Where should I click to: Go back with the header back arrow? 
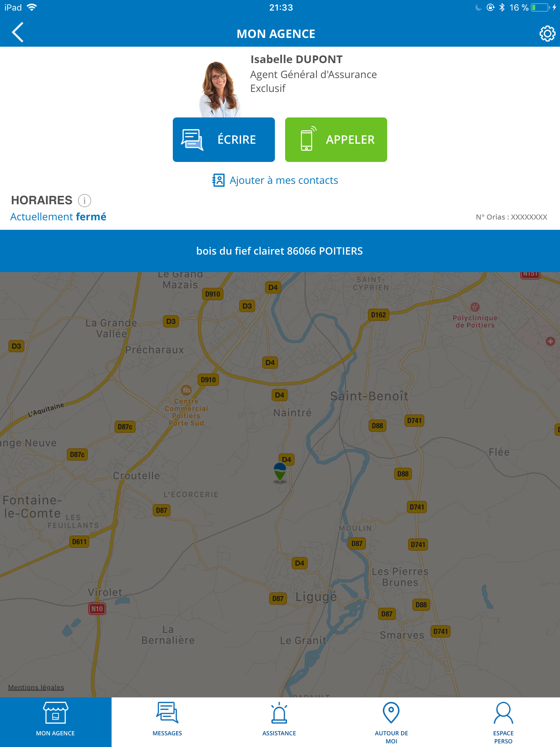[17, 32]
